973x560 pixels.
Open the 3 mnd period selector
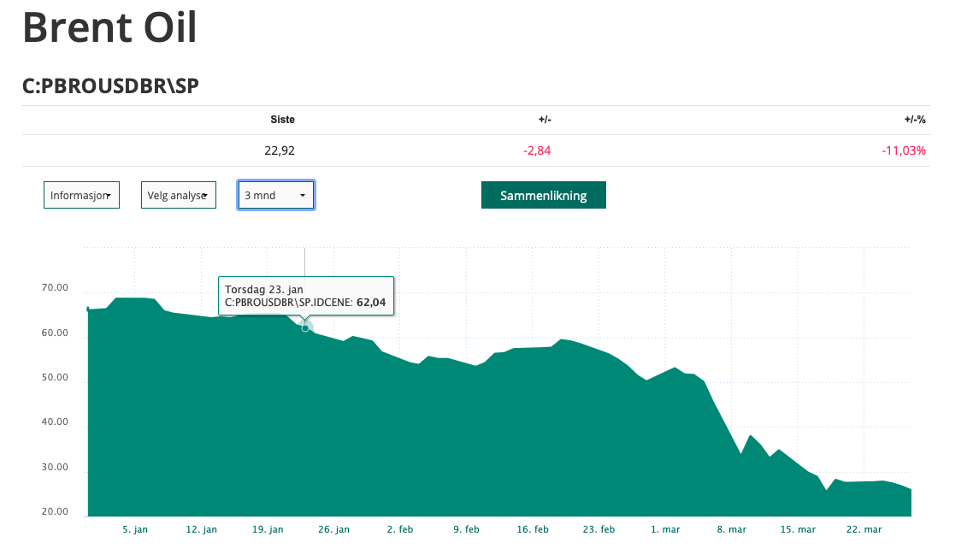coord(276,195)
